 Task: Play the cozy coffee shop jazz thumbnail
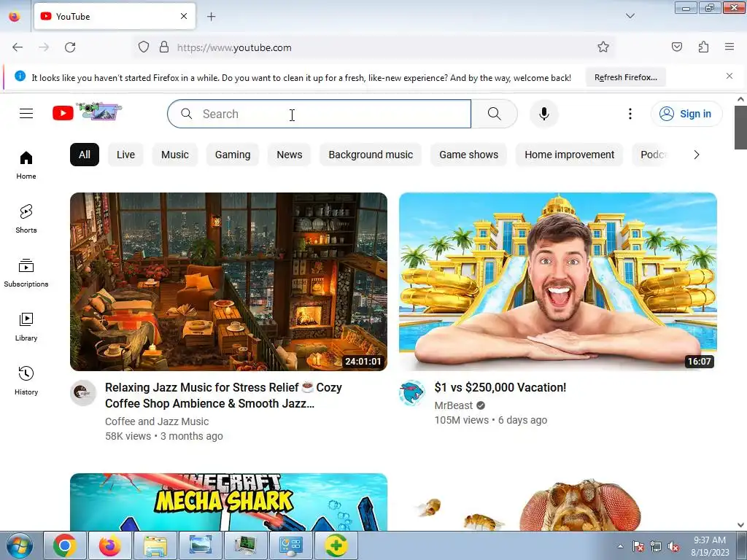[x=228, y=281]
